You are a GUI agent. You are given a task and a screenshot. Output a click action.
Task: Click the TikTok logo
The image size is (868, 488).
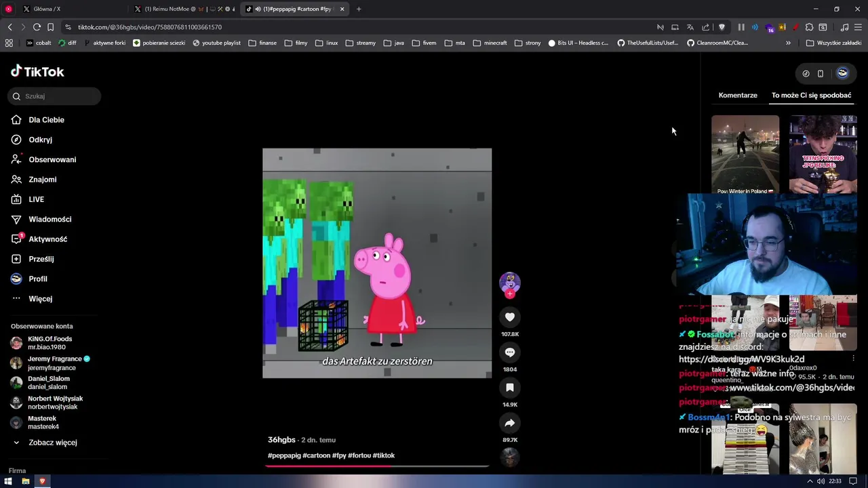37,71
